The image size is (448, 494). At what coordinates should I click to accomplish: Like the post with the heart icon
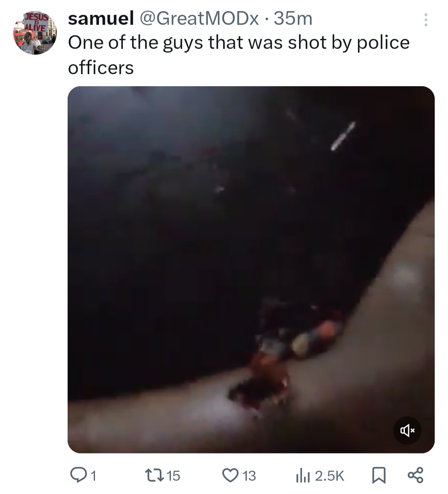(231, 475)
